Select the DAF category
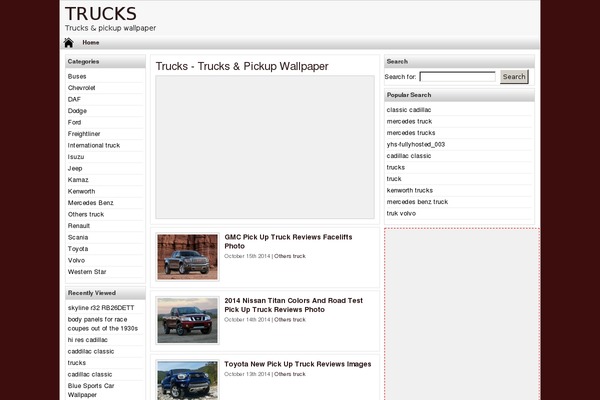 tap(74, 100)
